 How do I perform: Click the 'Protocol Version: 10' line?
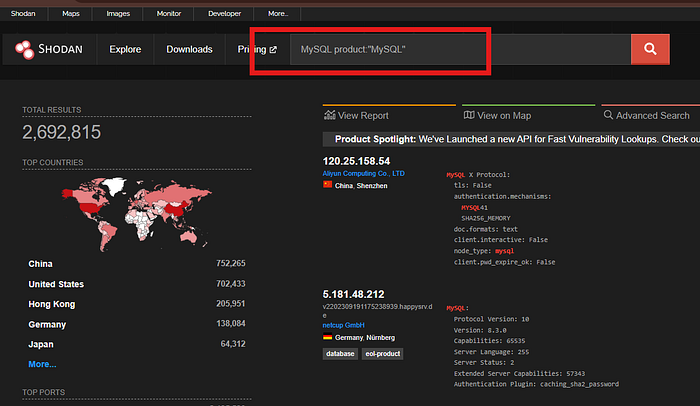point(491,319)
